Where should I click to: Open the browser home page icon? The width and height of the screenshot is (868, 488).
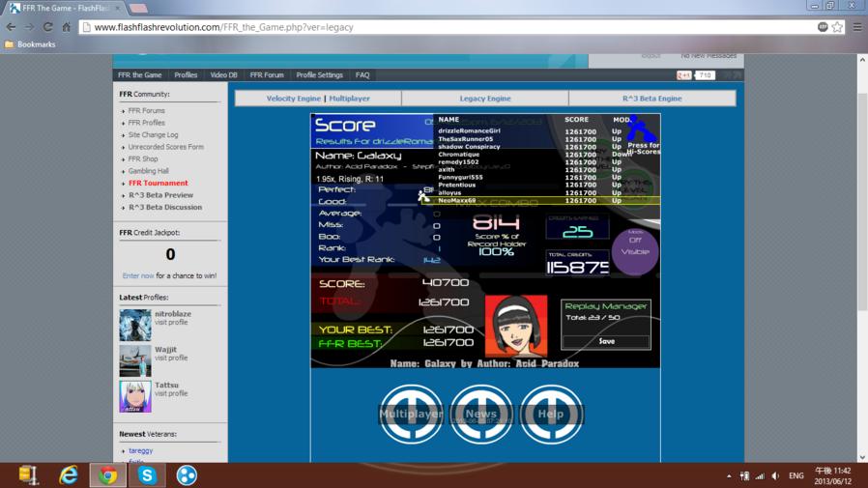tap(67, 27)
